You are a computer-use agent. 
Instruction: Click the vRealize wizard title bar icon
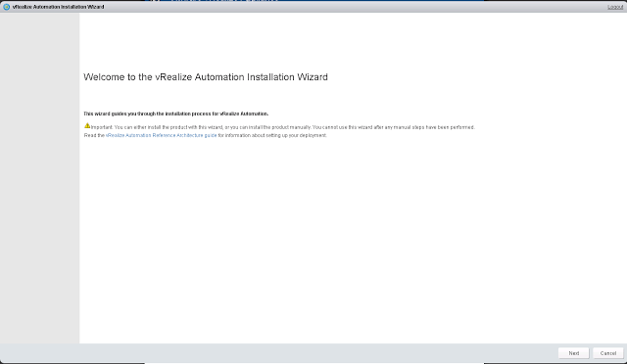7,7
